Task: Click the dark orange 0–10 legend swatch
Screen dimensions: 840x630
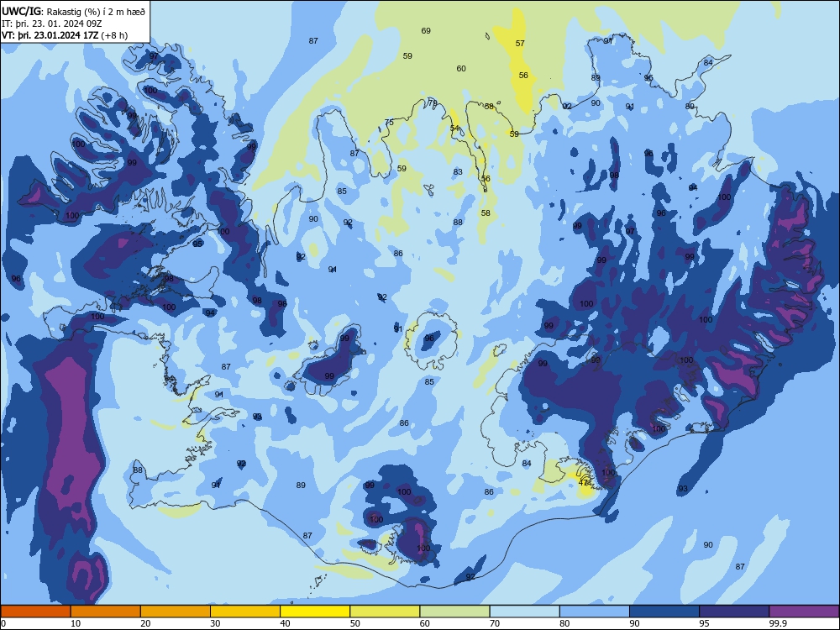Action: [x=35, y=612]
